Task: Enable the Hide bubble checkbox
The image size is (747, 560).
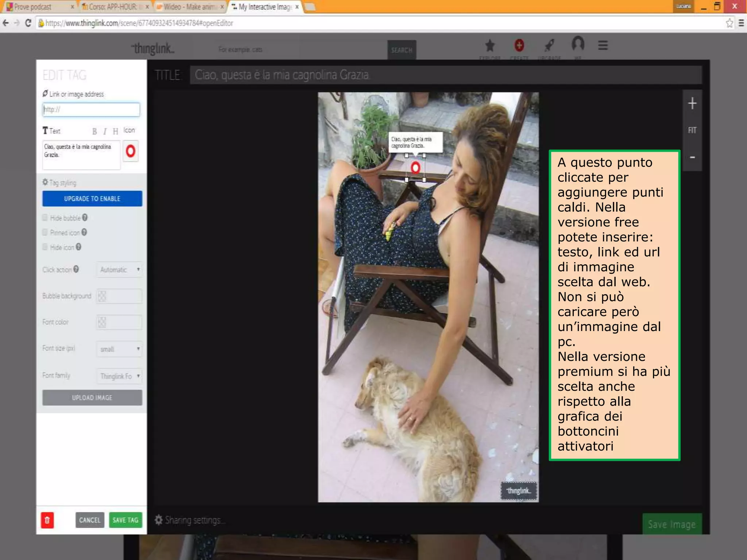Action: coord(45,218)
